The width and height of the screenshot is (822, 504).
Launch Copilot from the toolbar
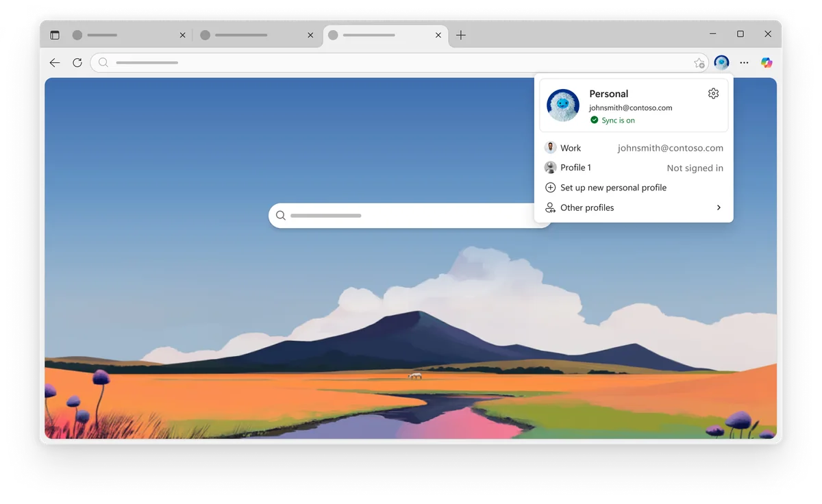tap(767, 63)
